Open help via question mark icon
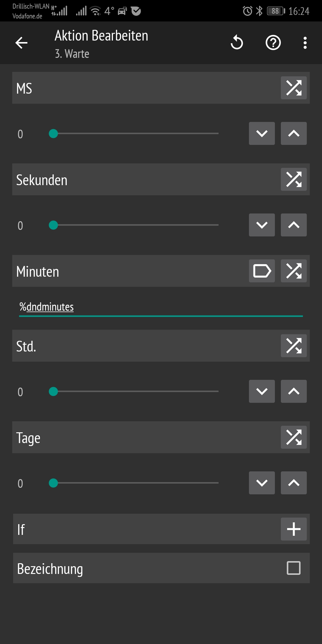 pyautogui.click(x=273, y=43)
